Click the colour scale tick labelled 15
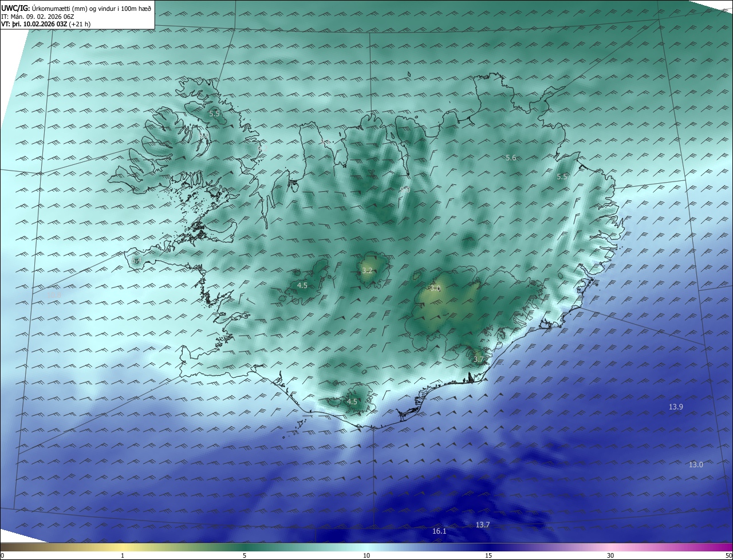The height and width of the screenshot is (560, 733). [x=488, y=555]
